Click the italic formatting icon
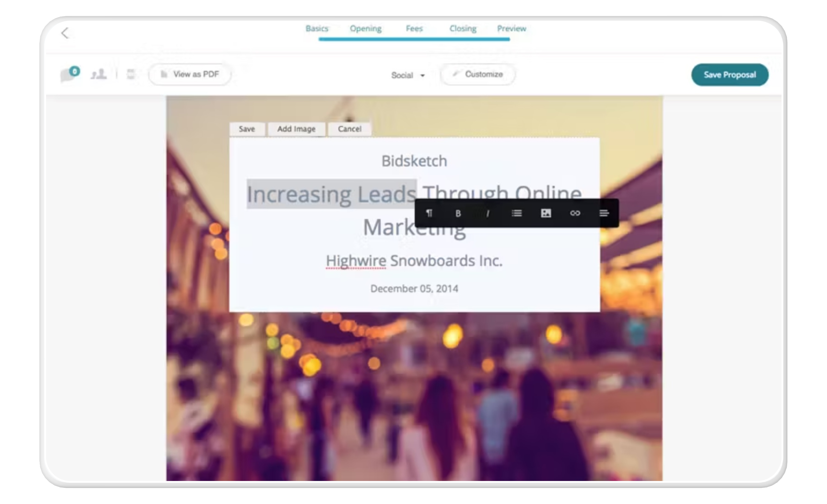827x504 pixels. pos(487,213)
